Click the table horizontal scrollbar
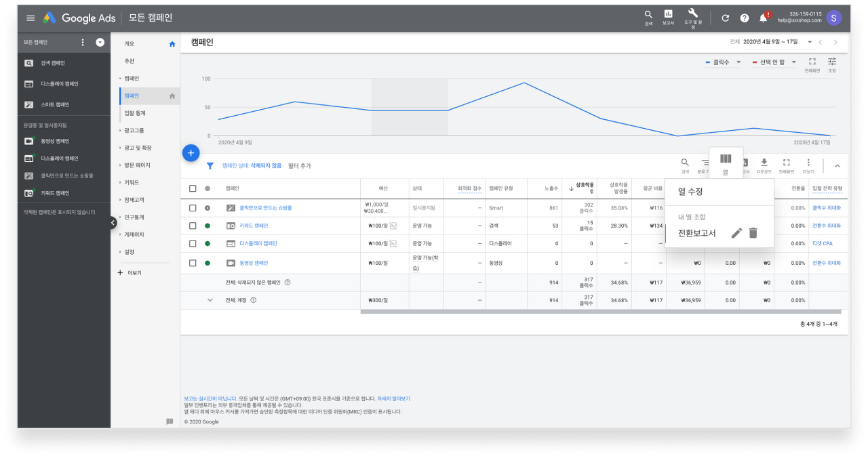 click(601, 312)
